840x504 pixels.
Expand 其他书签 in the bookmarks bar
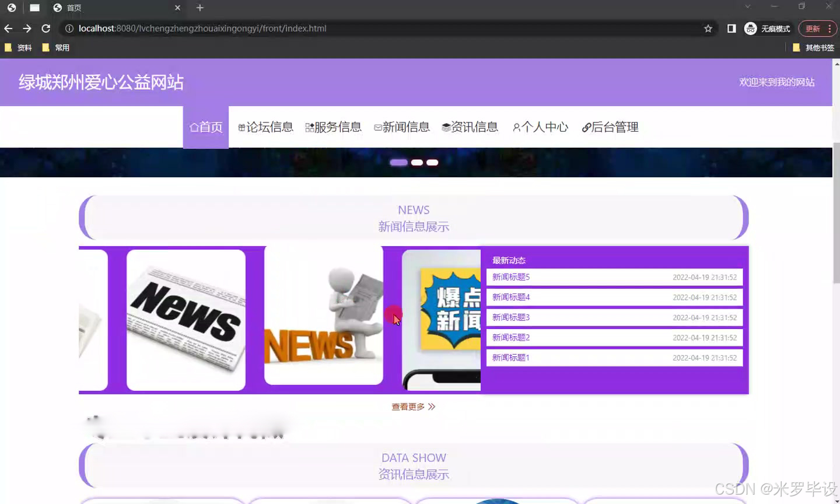pos(819,47)
